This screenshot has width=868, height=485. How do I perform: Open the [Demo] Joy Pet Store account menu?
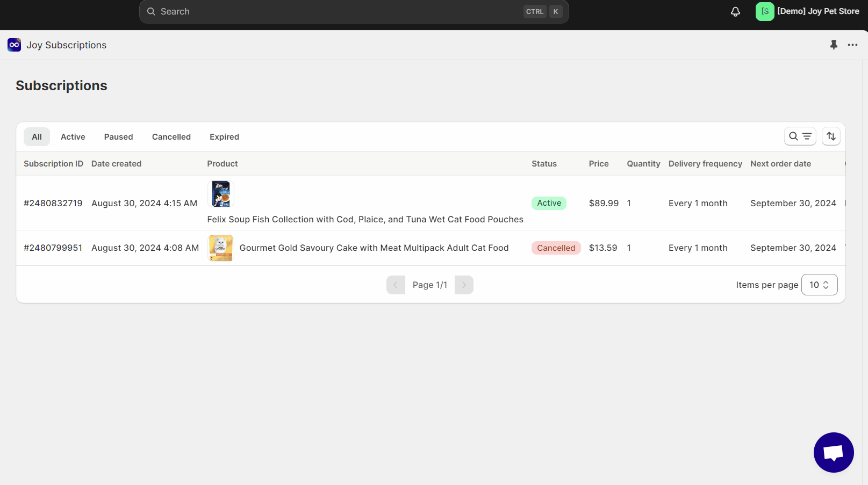(x=807, y=11)
